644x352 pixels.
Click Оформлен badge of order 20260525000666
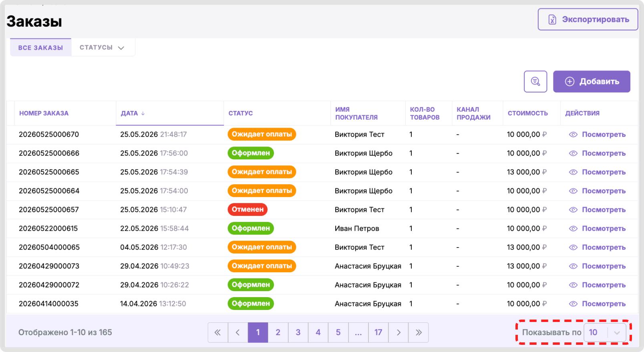point(251,153)
